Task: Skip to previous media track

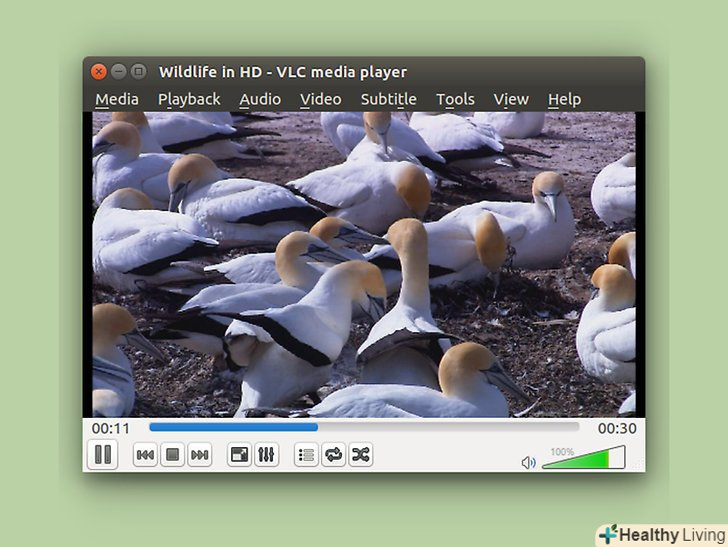Action: (x=145, y=455)
